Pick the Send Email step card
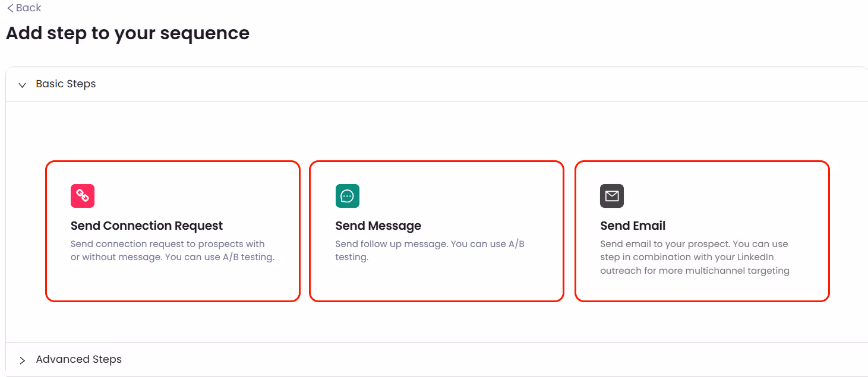 [x=702, y=231]
